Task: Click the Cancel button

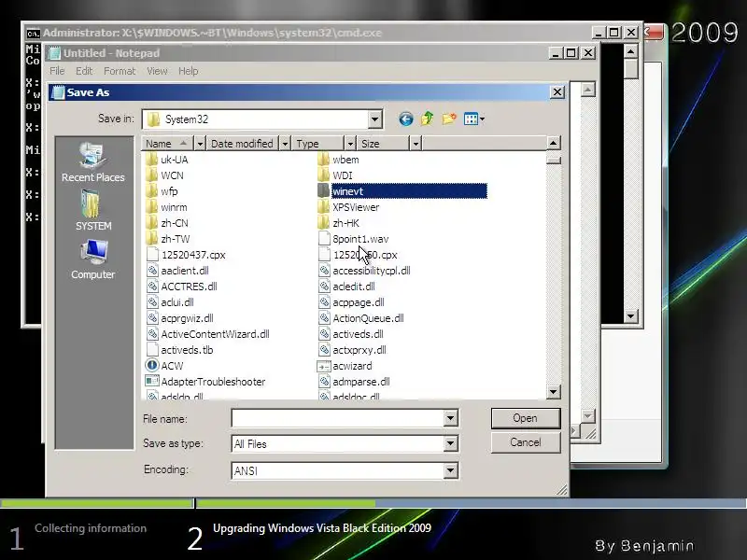Action: (x=526, y=442)
